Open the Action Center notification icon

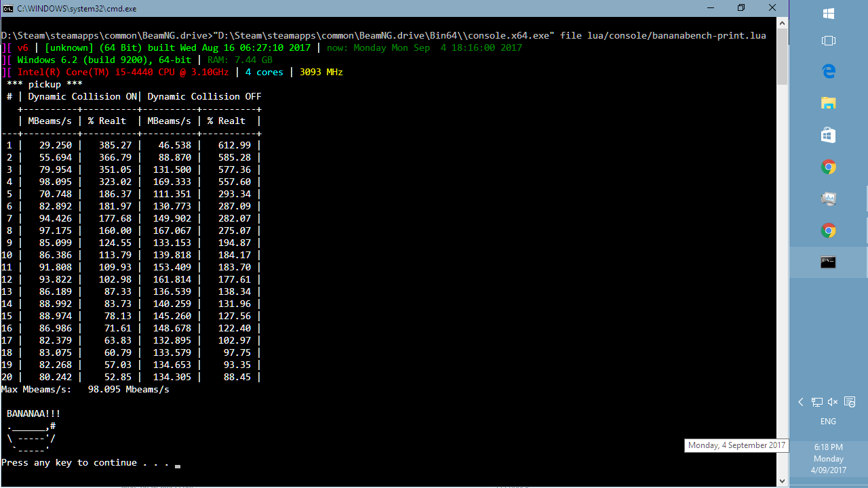850,402
